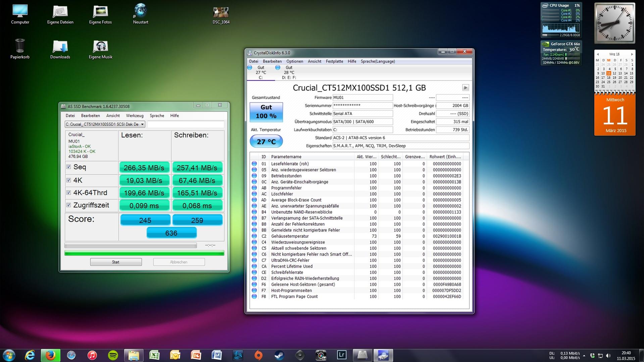644x362 pixels.
Task: Launch Internet Explorer from the taskbar
Action: [x=30, y=355]
